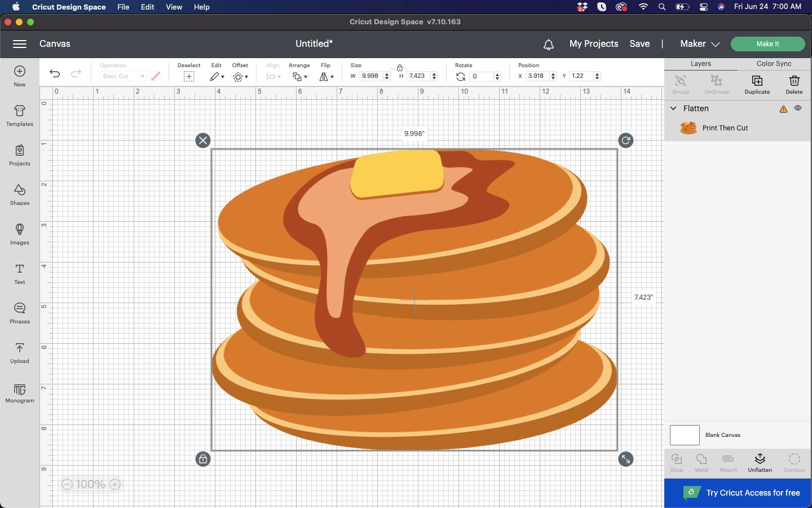Select the Shapes tool in the left sidebar
The height and width of the screenshot is (508, 812).
coord(19,195)
